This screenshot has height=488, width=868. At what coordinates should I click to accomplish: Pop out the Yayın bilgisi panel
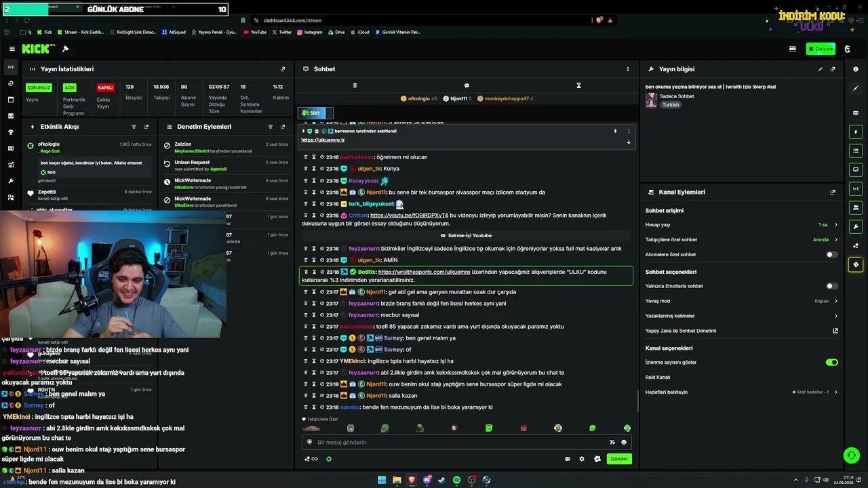pos(833,69)
